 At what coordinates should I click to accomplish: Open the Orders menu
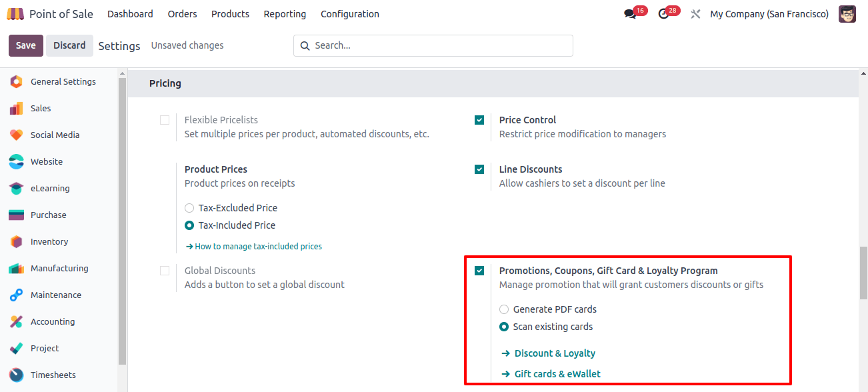pyautogui.click(x=183, y=14)
